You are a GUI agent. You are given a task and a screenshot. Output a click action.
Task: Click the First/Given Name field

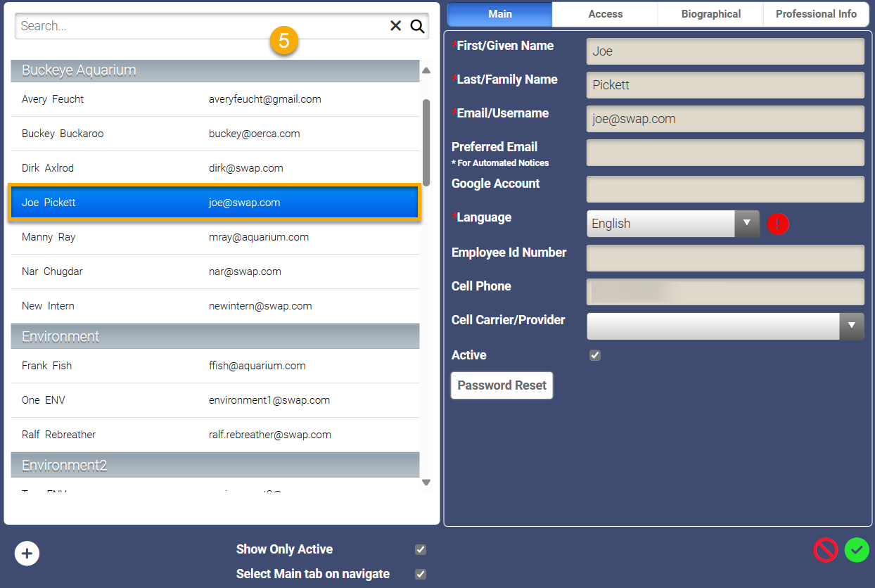pos(725,51)
